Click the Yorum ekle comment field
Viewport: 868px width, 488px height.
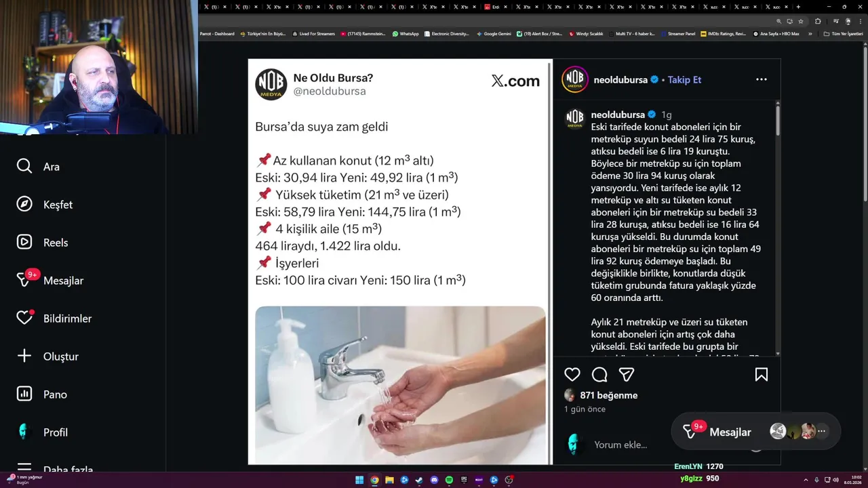(x=620, y=445)
